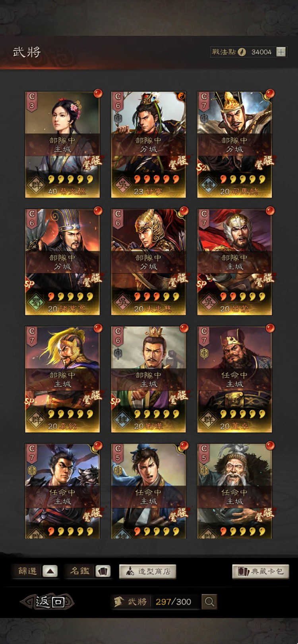Screen dimensions: 298x644
Task: Select the 袁紹 general card
Action: pyautogui.click(x=62, y=379)
